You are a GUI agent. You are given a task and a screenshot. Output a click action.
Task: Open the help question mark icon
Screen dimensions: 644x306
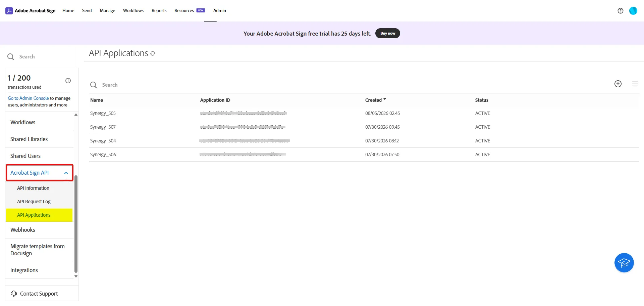click(621, 11)
